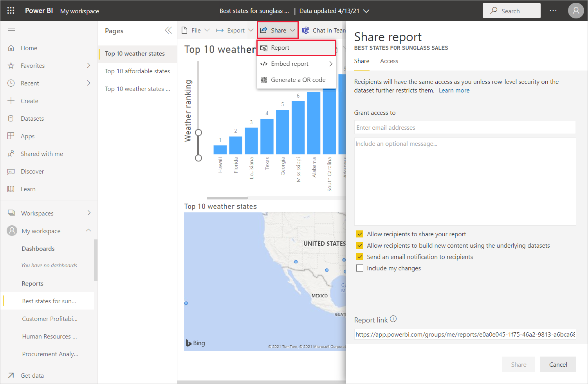Screen dimensions: 588x384
Task: Open the app launcher waffle icon
Action: (11, 11)
